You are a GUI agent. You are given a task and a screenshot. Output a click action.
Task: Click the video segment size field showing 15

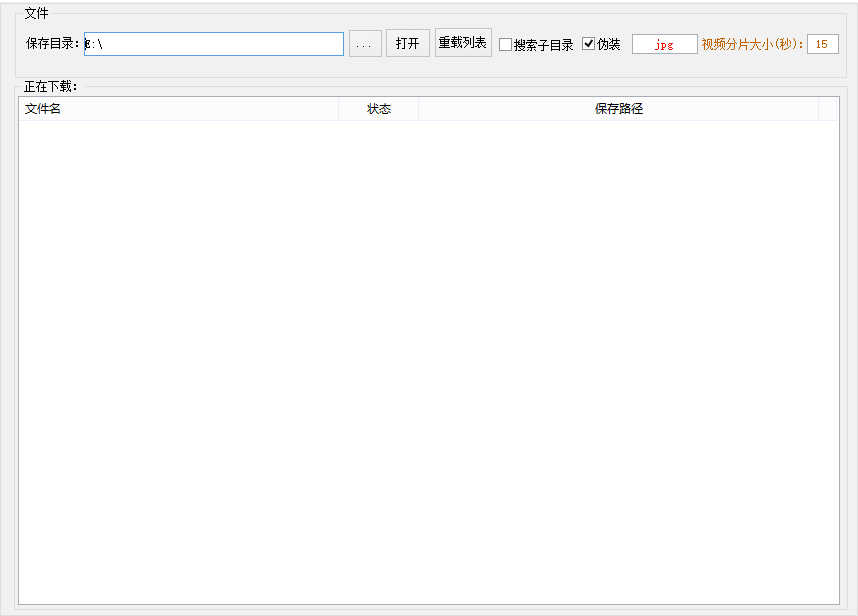click(822, 44)
